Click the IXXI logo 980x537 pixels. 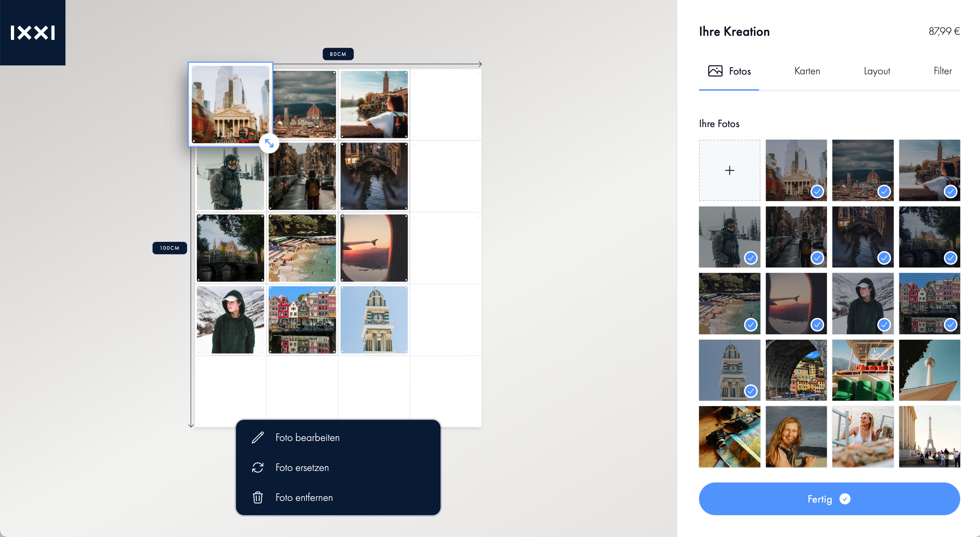point(33,33)
